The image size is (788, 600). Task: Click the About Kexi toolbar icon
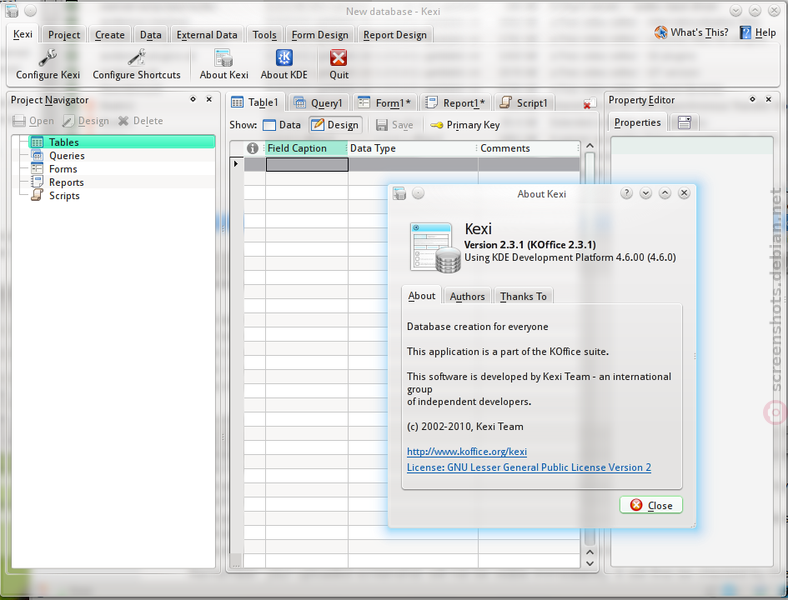pyautogui.click(x=224, y=64)
